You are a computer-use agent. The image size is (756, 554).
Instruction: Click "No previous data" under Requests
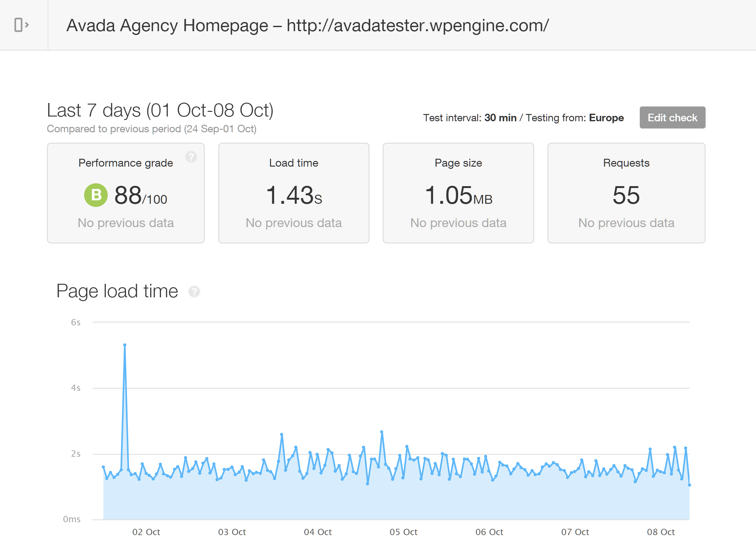tap(626, 223)
